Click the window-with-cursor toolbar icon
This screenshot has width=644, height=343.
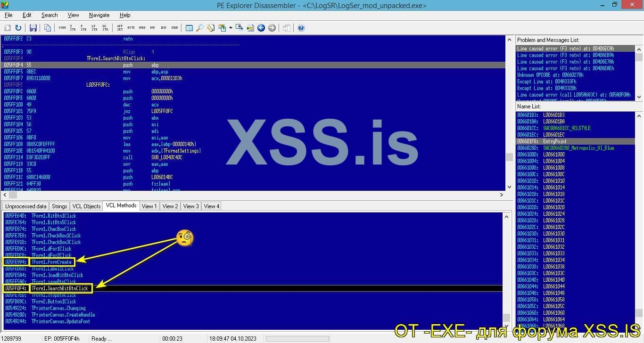tap(239, 28)
